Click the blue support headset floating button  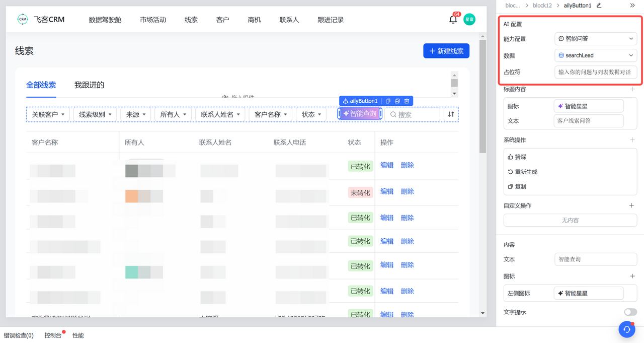click(627, 329)
